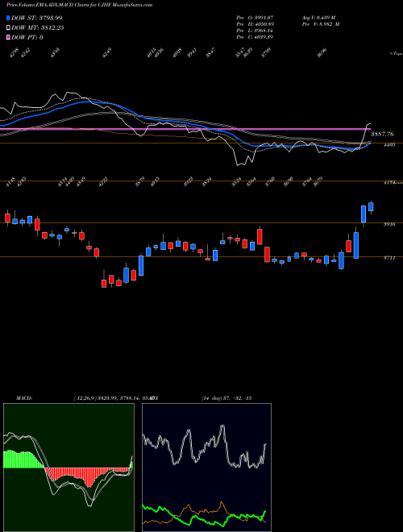The height and width of the screenshot is (532, 403).
Task: Click the ADX indicator panel
Action: (206, 468)
